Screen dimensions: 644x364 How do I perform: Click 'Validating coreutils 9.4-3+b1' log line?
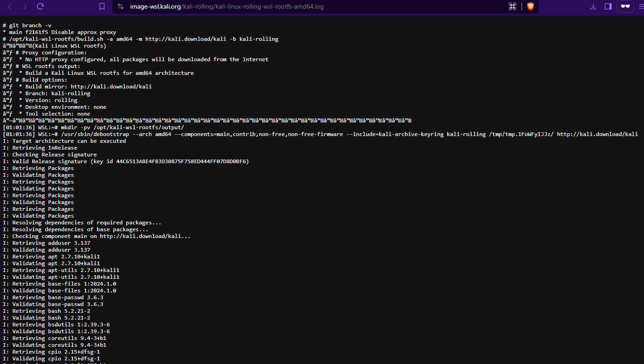point(54,345)
